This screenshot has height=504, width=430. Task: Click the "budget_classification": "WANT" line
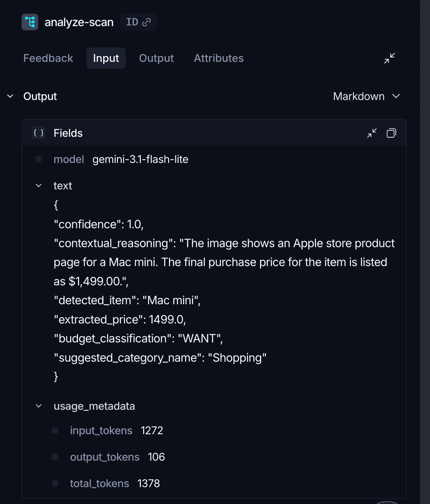[138, 338]
